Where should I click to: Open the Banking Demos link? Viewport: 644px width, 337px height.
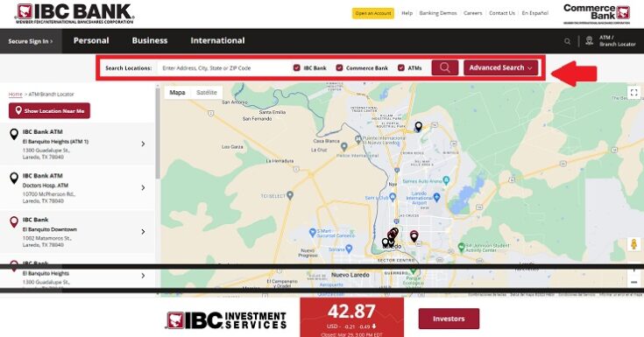tap(438, 13)
